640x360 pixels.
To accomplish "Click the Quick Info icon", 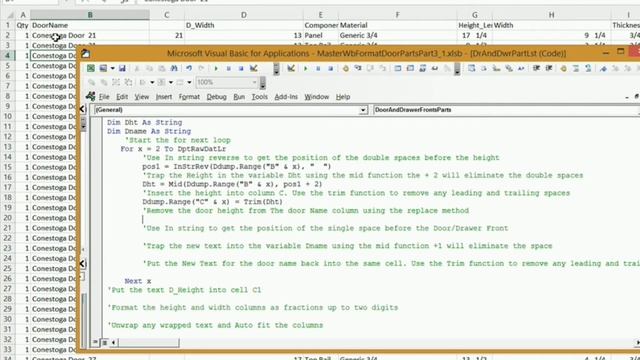I will [496, 68].
